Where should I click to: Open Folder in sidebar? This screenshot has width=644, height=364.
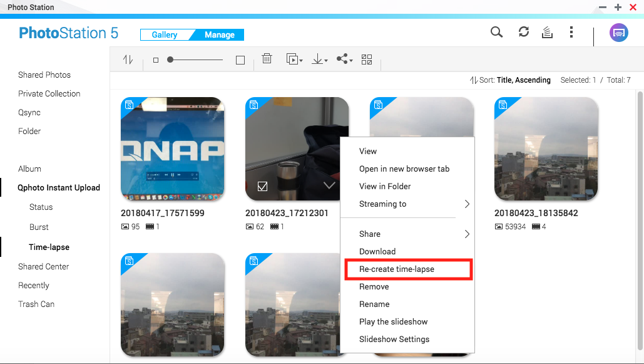click(29, 131)
